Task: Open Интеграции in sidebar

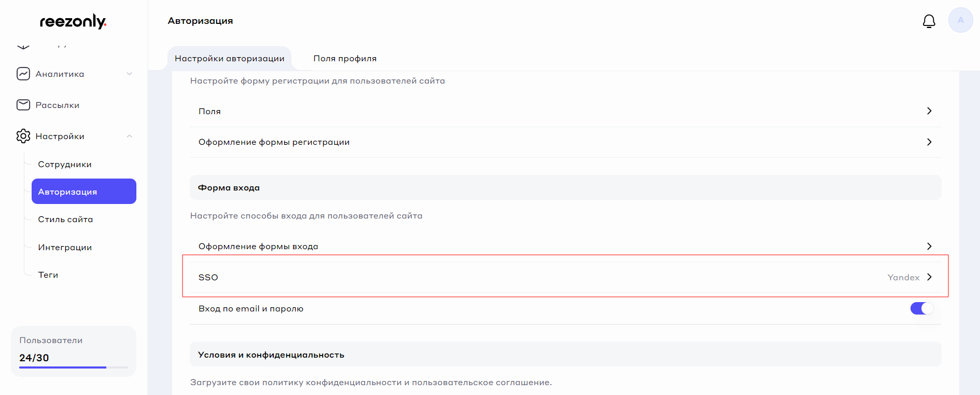Action: 65,248
